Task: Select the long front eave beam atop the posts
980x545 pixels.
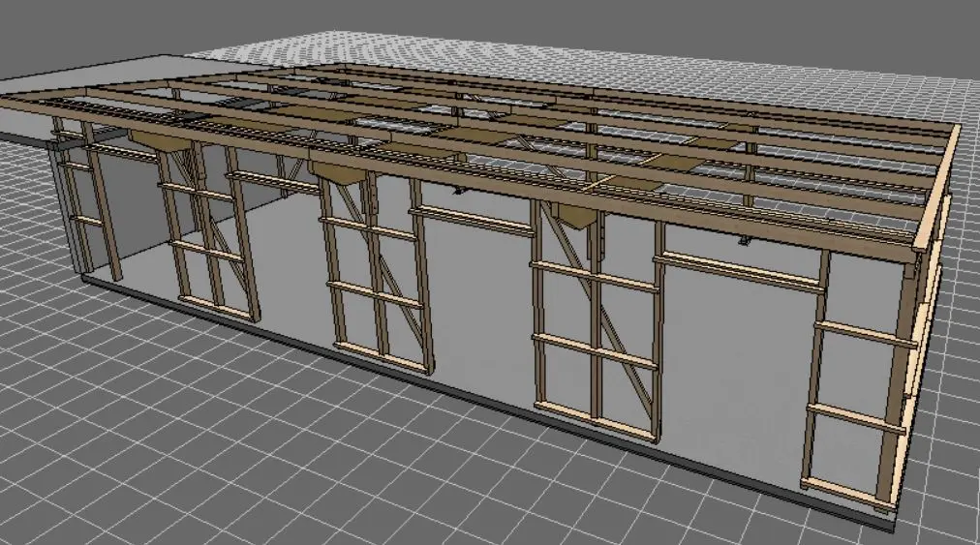Action: pos(459,178)
